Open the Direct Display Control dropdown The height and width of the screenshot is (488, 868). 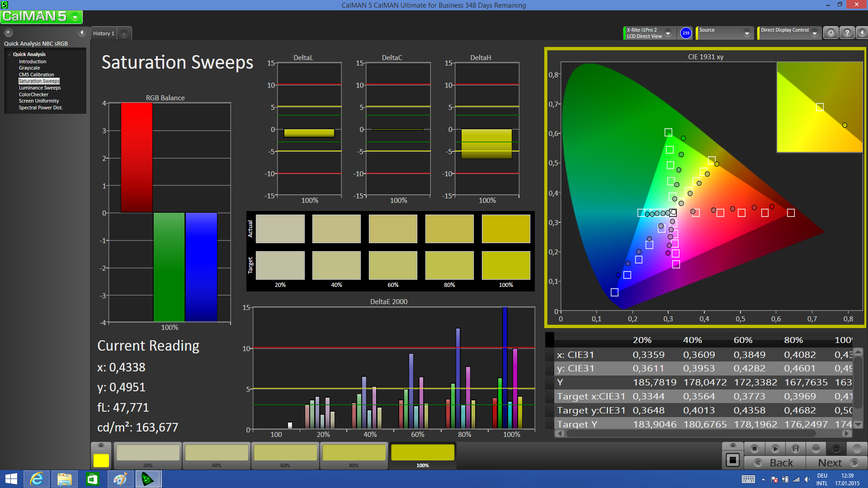point(814,33)
